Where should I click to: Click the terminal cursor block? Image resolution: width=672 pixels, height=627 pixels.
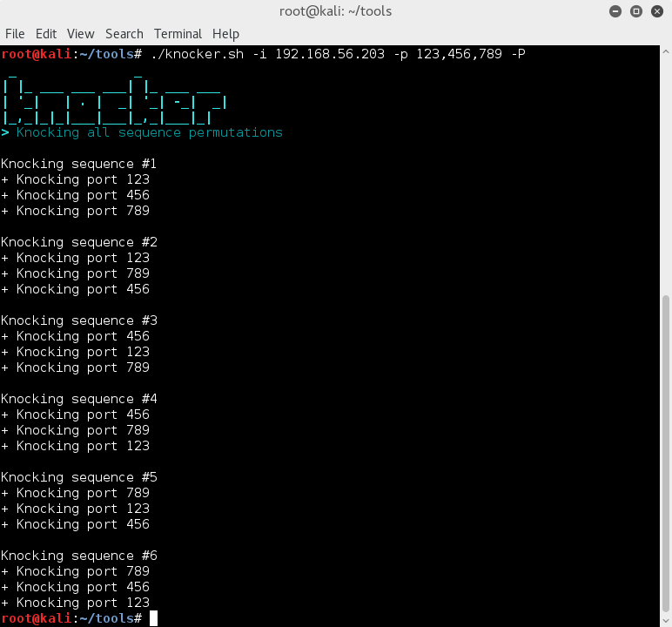click(153, 618)
